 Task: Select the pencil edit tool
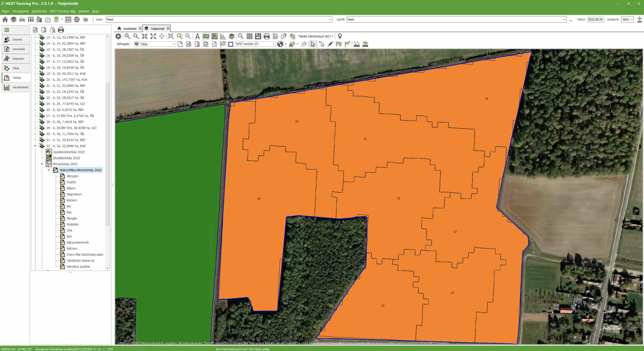[x=330, y=44]
